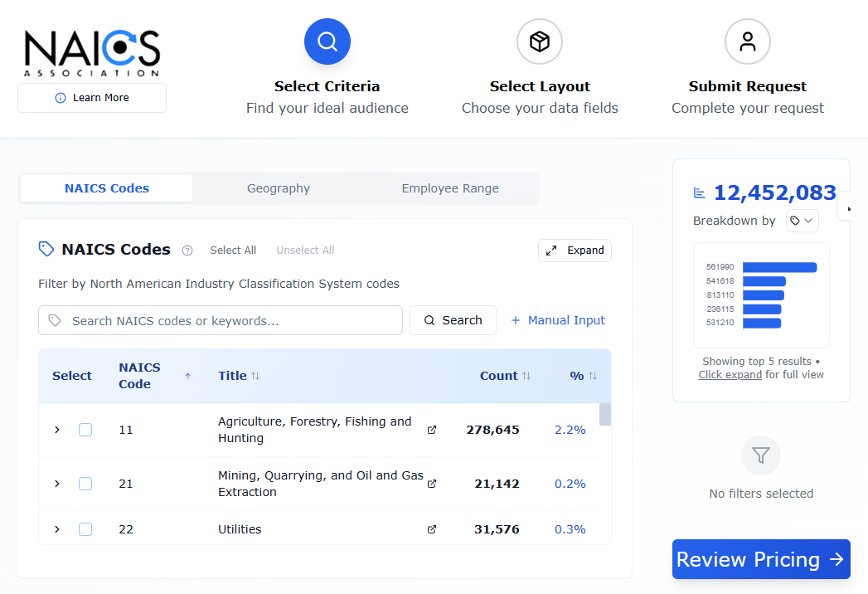
Task: Click the filter funnel icon in the sidebar
Action: (x=760, y=455)
